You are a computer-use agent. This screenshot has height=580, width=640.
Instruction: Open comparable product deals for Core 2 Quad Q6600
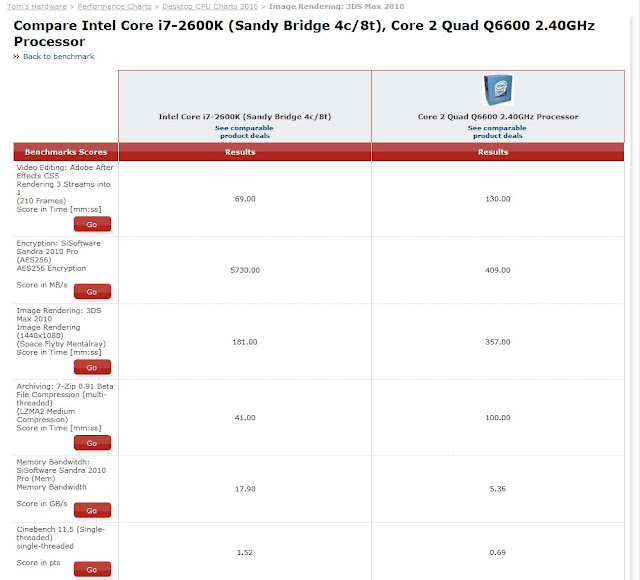click(497, 132)
